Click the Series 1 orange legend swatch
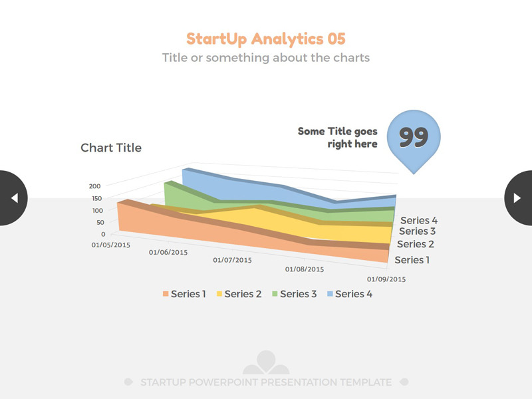 164,294
